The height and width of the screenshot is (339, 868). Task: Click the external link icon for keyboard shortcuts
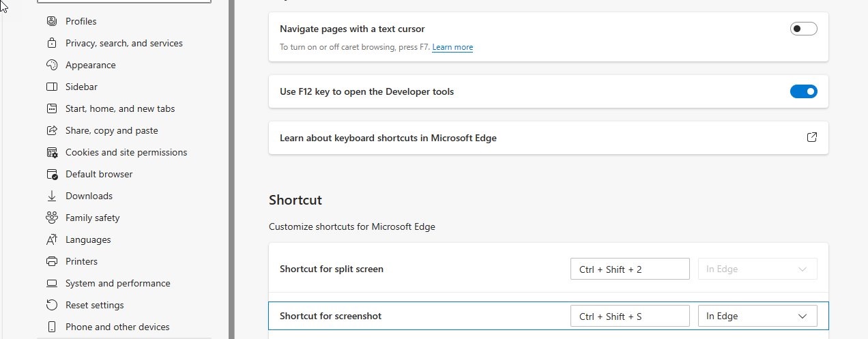[812, 137]
